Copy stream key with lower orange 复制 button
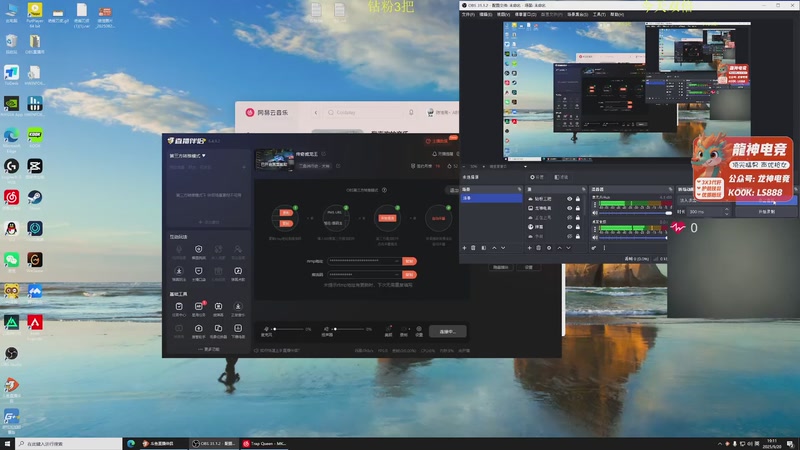Image resolution: width=800 pixels, height=450 pixels. (409, 274)
